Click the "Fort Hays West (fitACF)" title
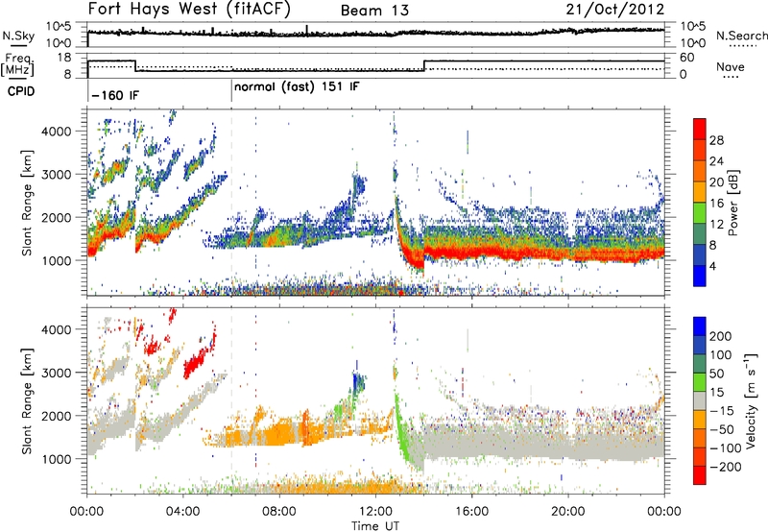Screen dimensions: 768x532 (188, 10)
